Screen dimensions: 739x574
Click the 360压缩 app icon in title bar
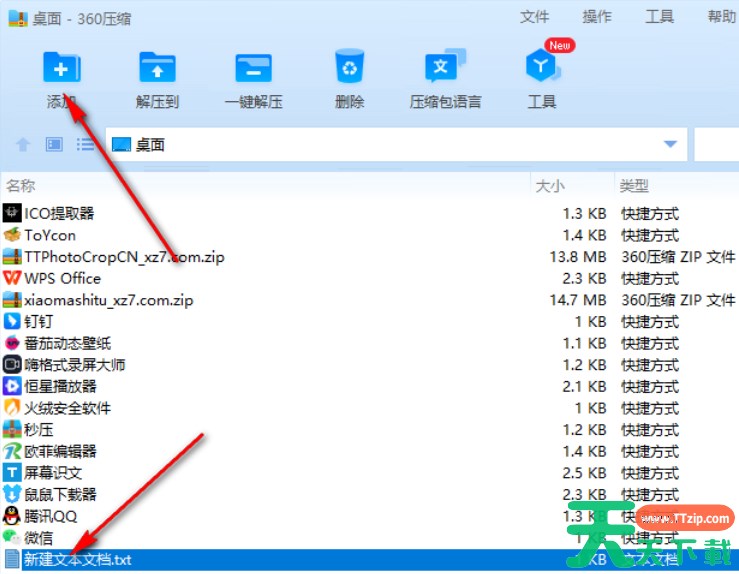point(18,18)
